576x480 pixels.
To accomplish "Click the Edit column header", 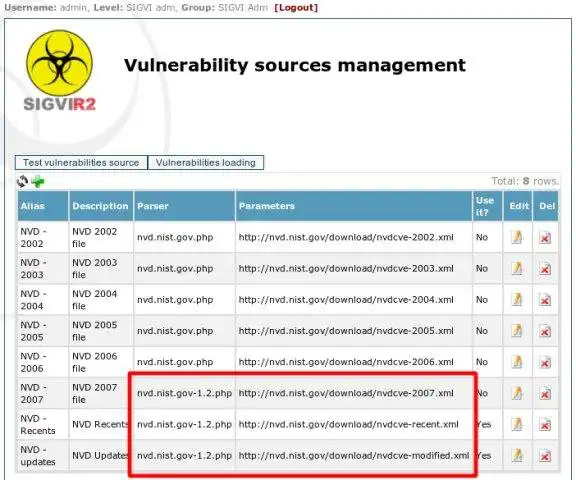I will pyautogui.click(x=518, y=206).
